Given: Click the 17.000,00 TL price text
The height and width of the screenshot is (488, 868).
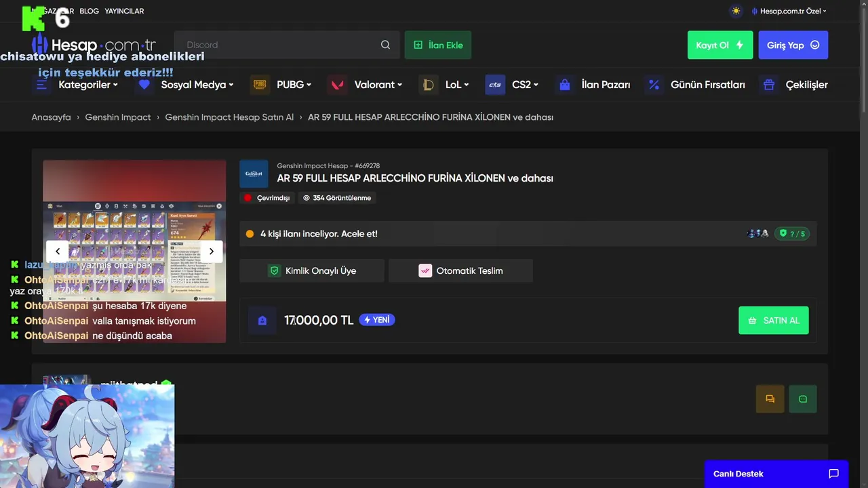Looking at the screenshot, I should click(319, 321).
